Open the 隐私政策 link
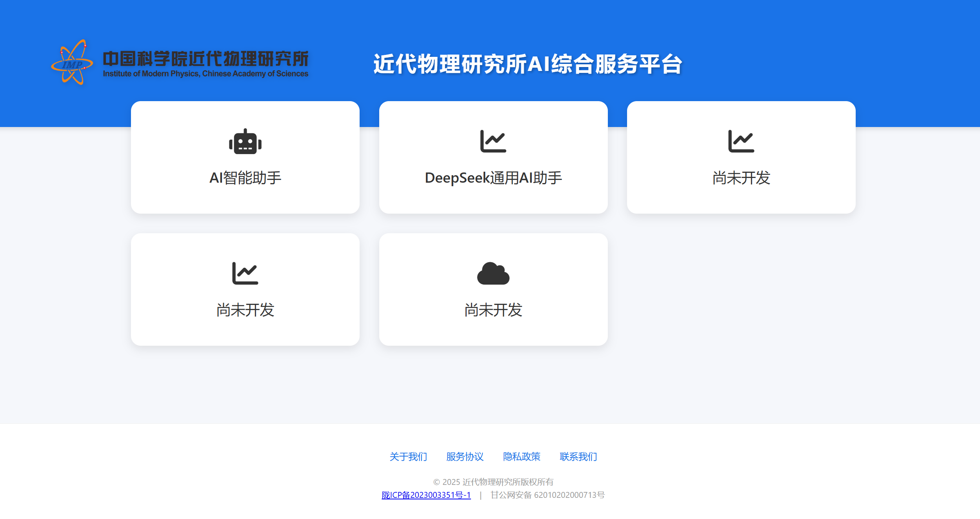Screen dimensions: 980x519 tap(522, 457)
